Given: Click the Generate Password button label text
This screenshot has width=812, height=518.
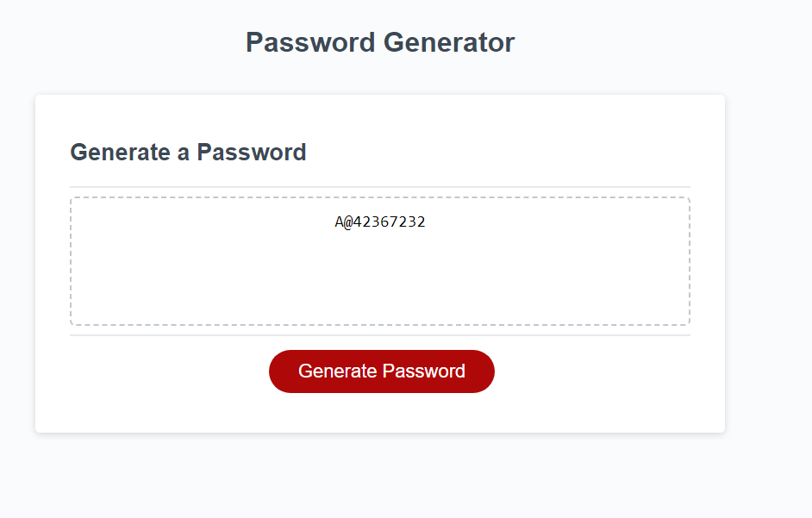Looking at the screenshot, I should [381, 371].
